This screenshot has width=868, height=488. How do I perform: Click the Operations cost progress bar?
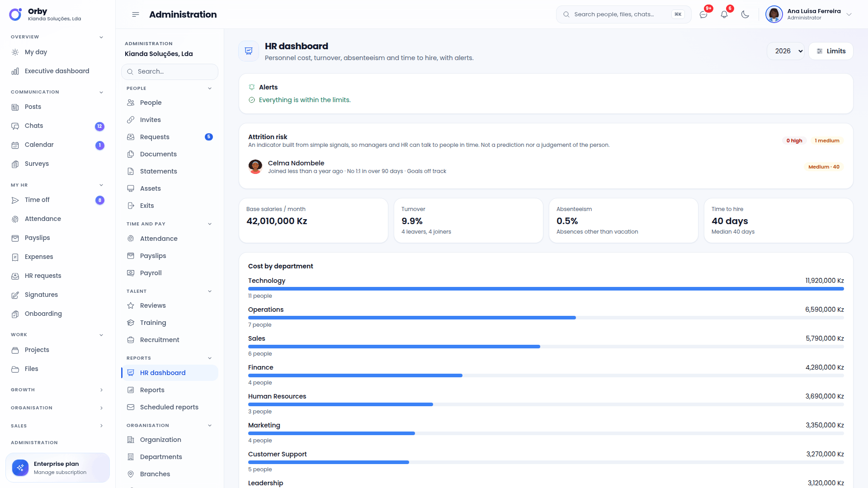(546, 318)
